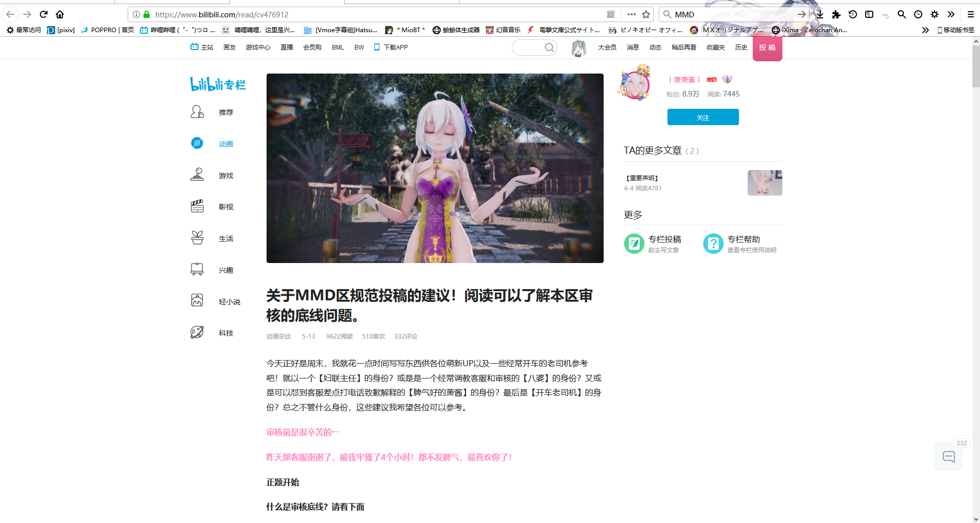
Task: Click the magnifier toolbar icon
Action: pyautogui.click(x=902, y=14)
